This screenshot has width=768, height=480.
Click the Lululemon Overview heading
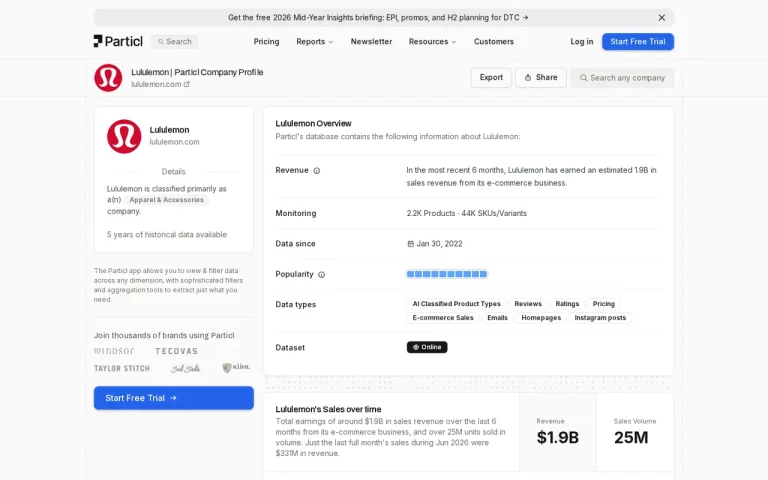(x=313, y=123)
